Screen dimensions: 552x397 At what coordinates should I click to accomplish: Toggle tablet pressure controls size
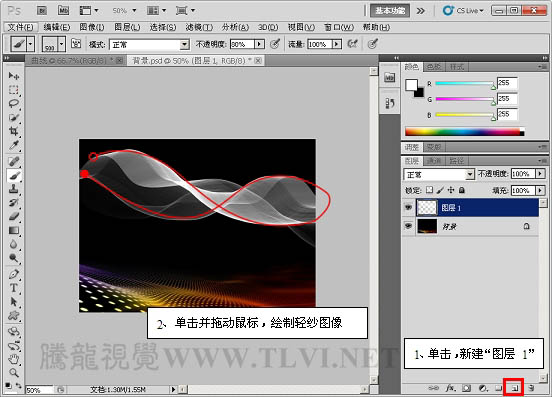372,44
